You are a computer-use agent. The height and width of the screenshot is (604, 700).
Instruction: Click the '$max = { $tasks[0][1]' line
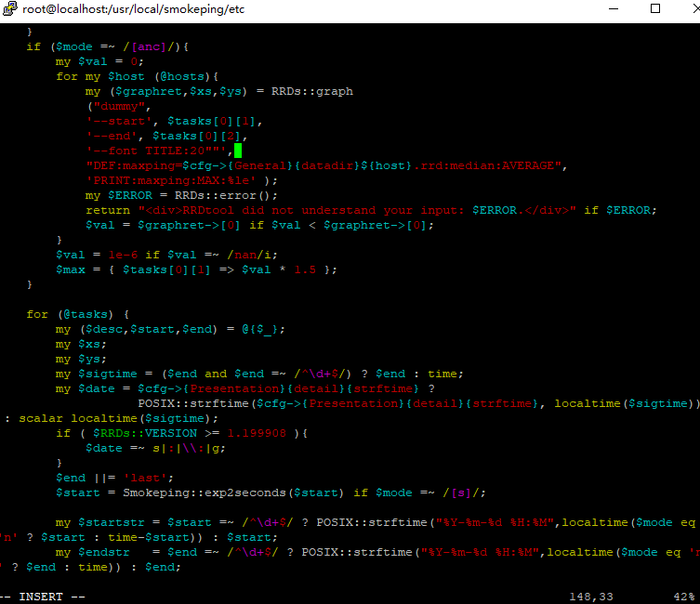coord(196,269)
